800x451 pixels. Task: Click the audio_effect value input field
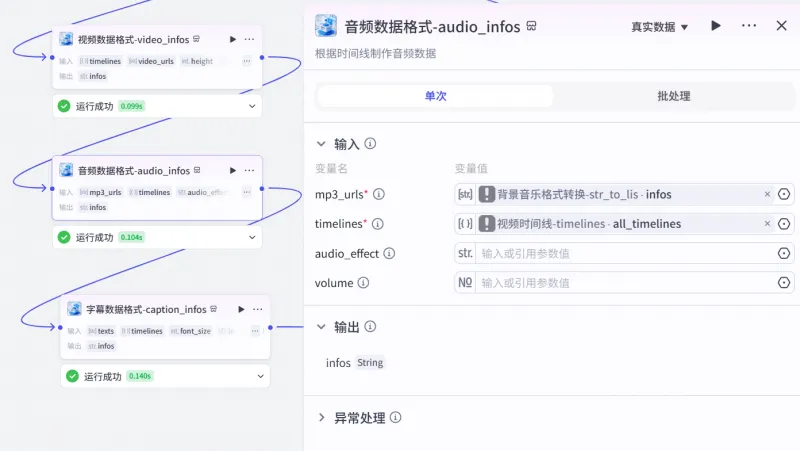[x=626, y=254]
